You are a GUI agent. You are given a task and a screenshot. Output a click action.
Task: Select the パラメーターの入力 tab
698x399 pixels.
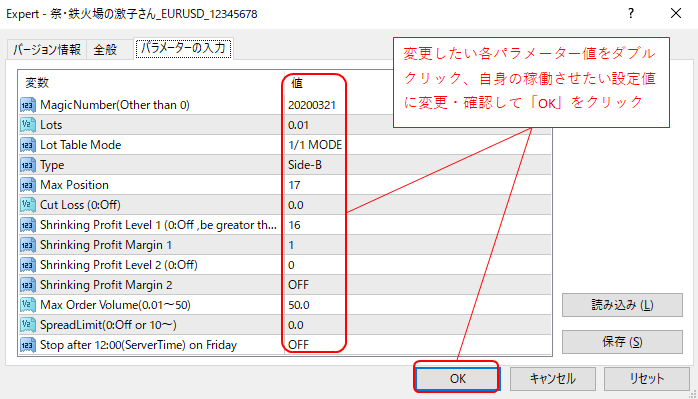[x=183, y=48]
